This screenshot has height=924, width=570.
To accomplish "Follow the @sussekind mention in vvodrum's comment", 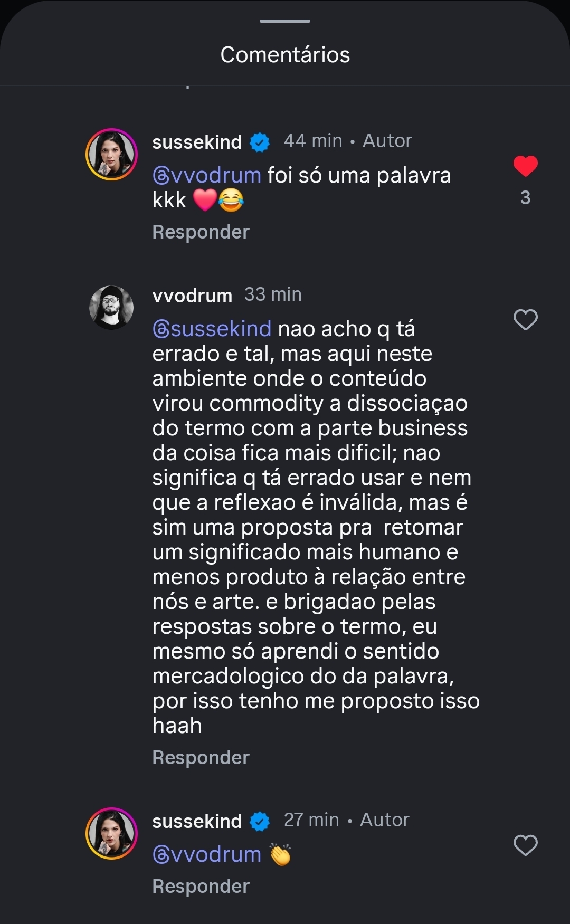I will pyautogui.click(x=212, y=329).
